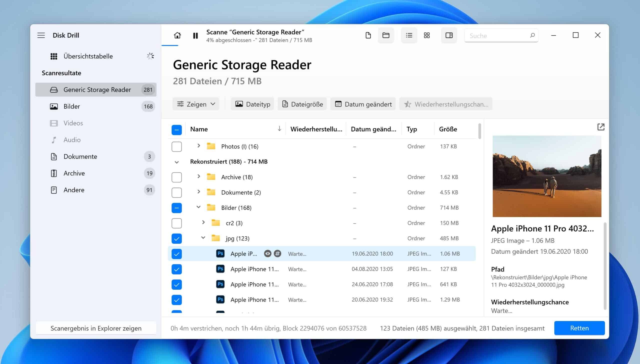Viewport: 640px width, 364px height.
Task: Open the Andere category in sidebar
Action: point(96,190)
